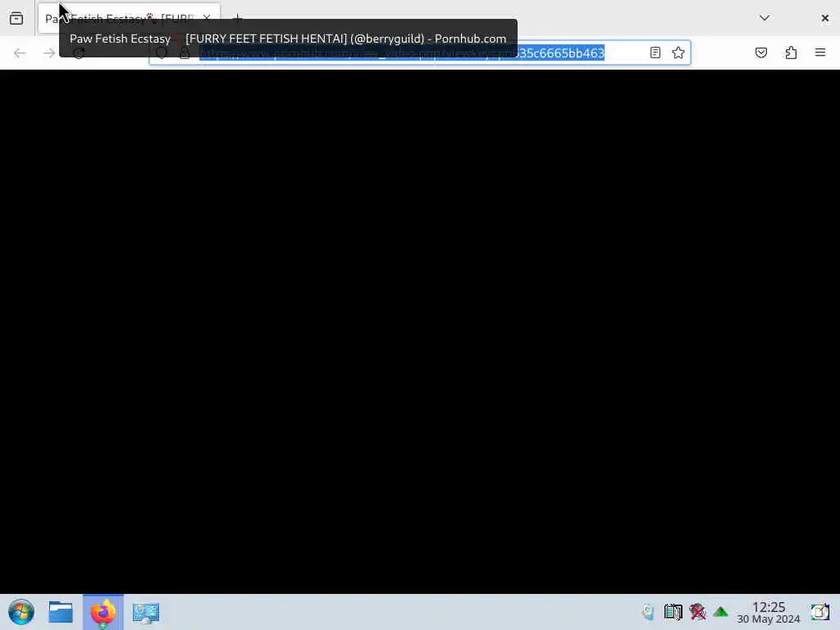Toggle reader view for this page
840x630 pixels.
(655, 52)
